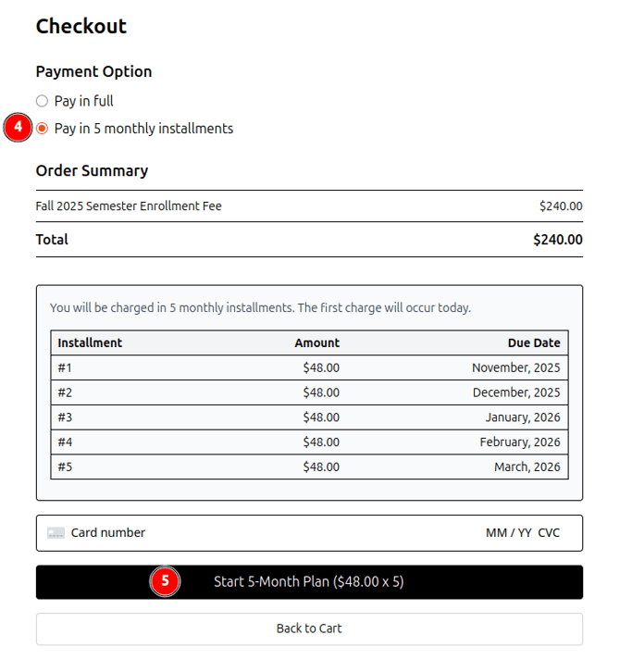Click the Checkout page heading
The width and height of the screenshot is (620, 672).
click(81, 26)
